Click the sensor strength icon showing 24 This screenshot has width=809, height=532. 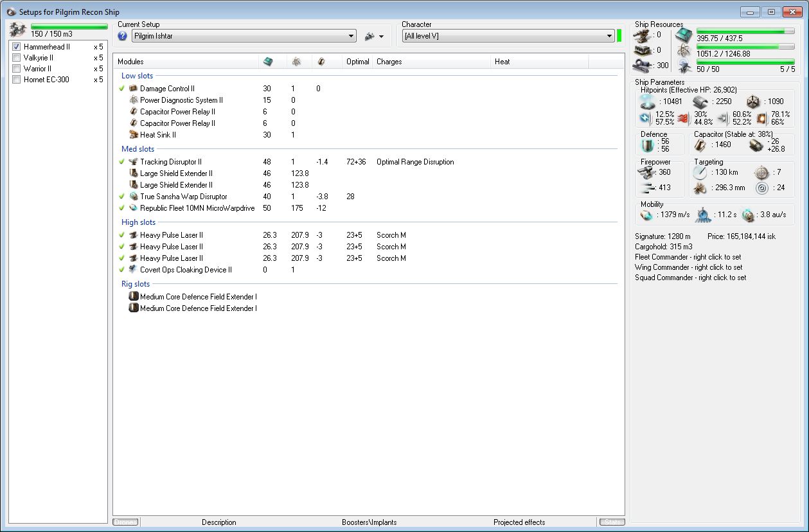pos(762,188)
